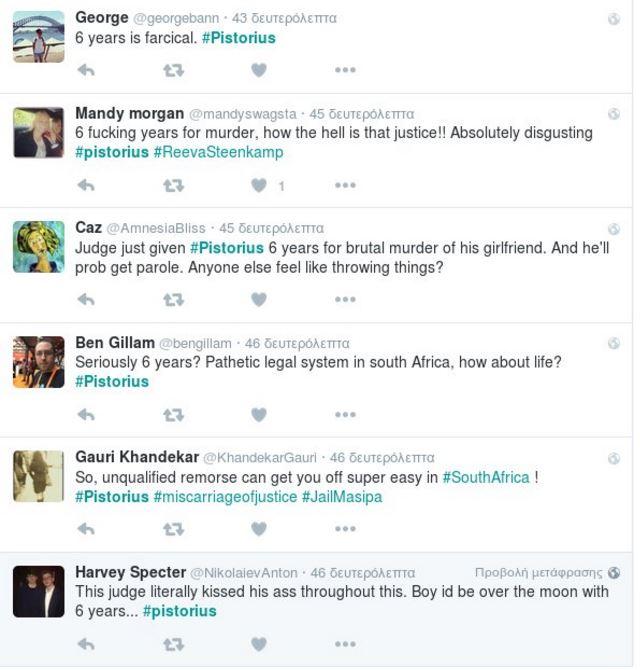Click the #SouthAfrica hashtag link
This screenshot has height=670, width=640.
click(x=486, y=477)
